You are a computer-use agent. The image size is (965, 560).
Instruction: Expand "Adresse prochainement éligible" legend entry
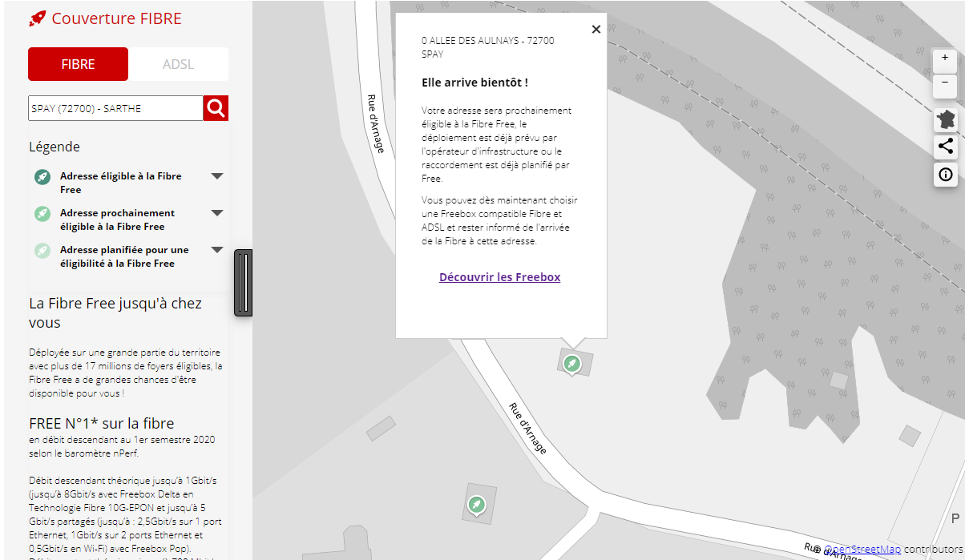[216, 213]
